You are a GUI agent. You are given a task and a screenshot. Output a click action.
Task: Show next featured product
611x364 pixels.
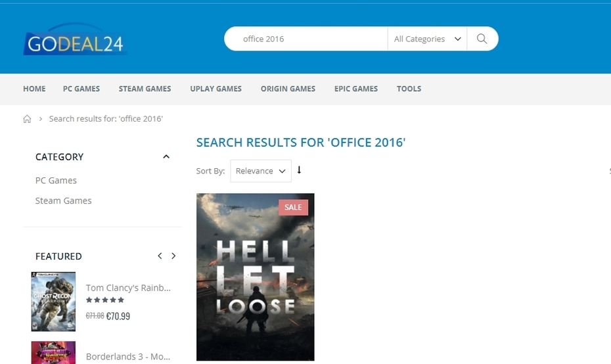[173, 256]
